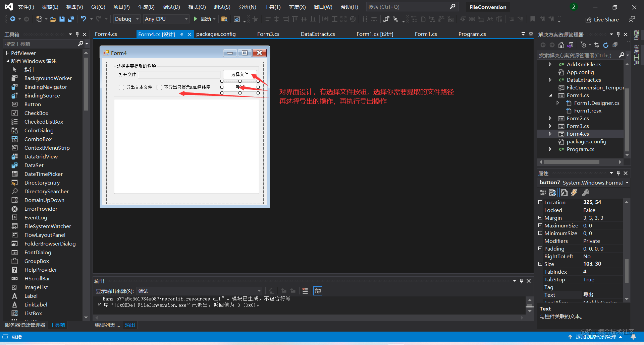Click the open file folder icon

53,19
